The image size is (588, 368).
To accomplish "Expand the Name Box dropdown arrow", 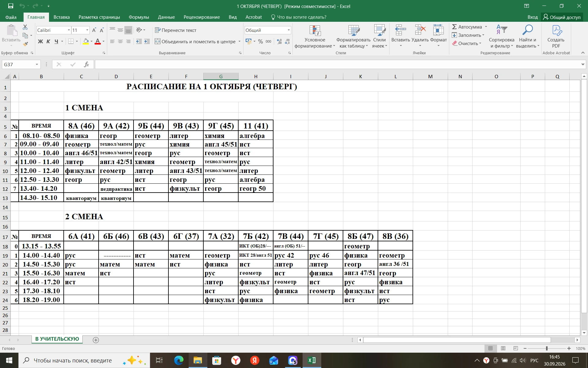I will [37, 64].
